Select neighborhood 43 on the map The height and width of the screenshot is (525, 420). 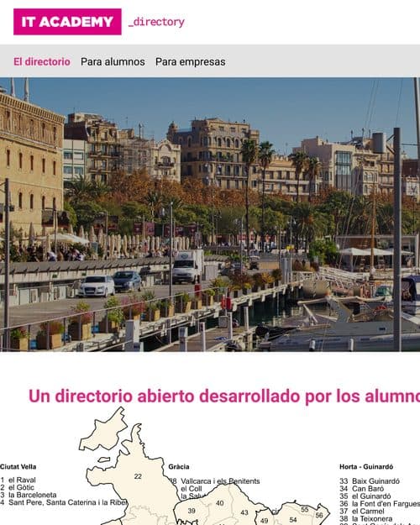point(244,512)
